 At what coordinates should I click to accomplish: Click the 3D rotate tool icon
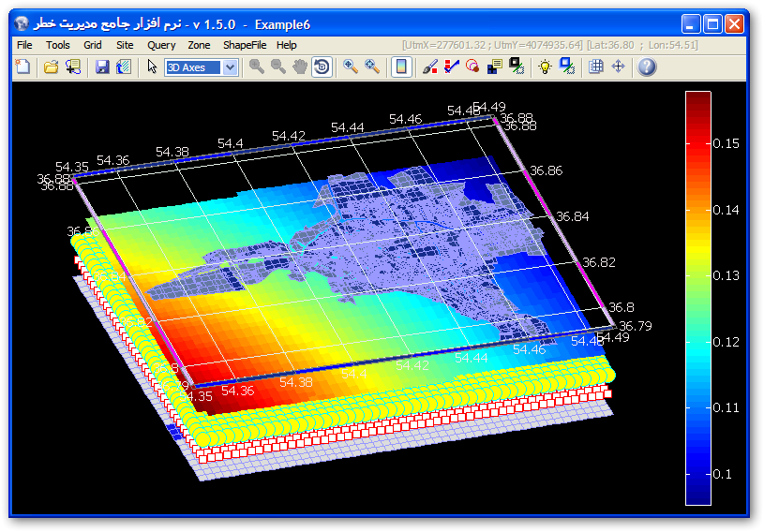[x=322, y=66]
